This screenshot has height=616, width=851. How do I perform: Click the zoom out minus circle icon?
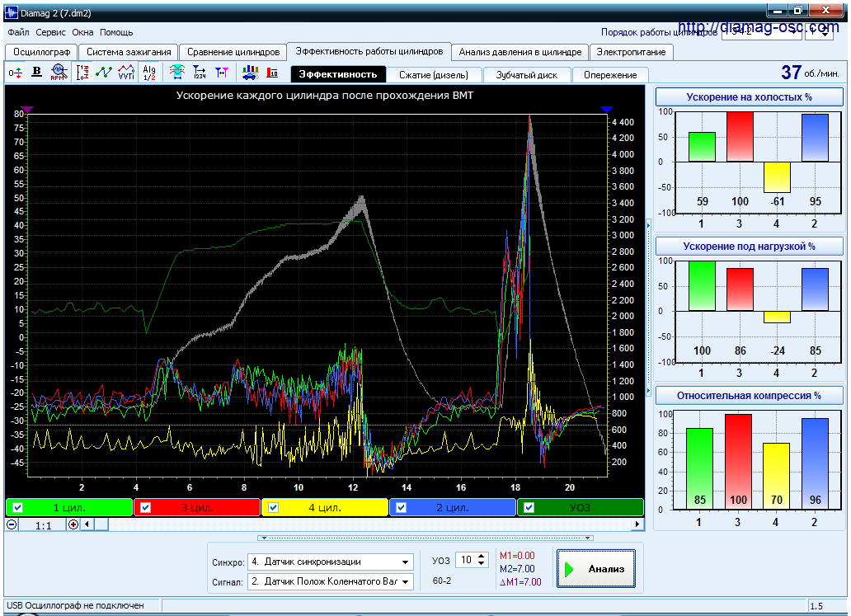[12, 524]
